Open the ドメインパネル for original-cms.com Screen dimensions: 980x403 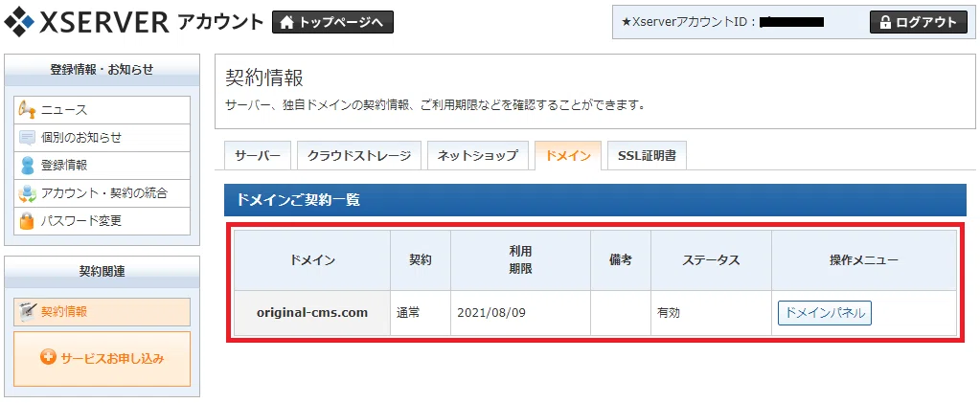825,313
